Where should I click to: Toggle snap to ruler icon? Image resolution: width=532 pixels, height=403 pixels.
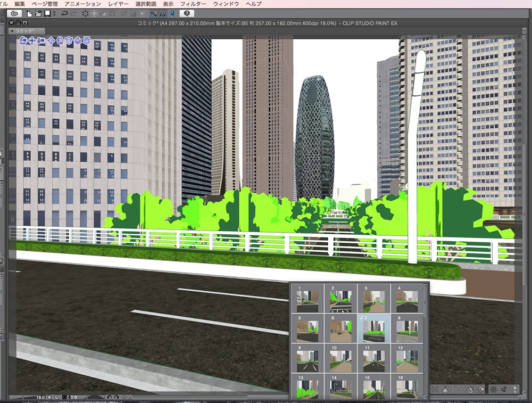click(x=154, y=14)
